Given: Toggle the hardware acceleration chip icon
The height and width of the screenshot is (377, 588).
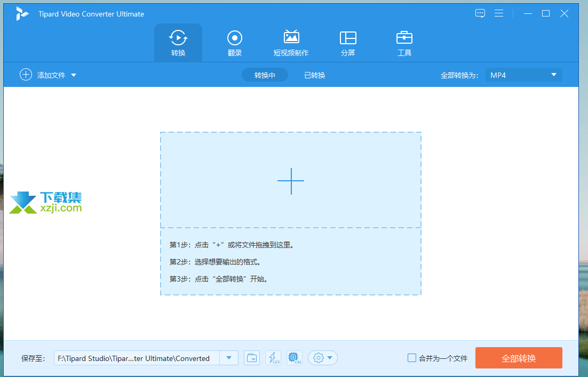Looking at the screenshot, I should [x=294, y=358].
